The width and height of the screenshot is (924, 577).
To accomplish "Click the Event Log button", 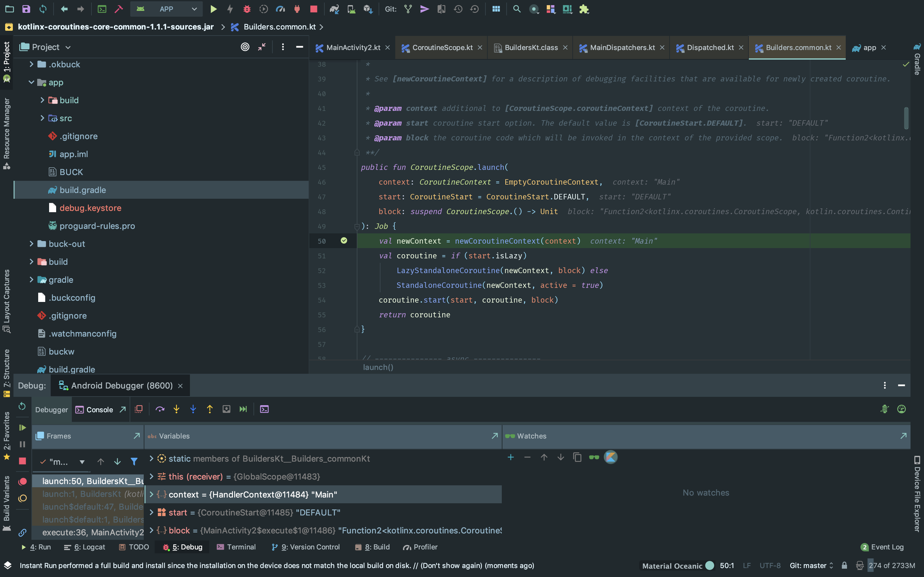I will (x=882, y=547).
